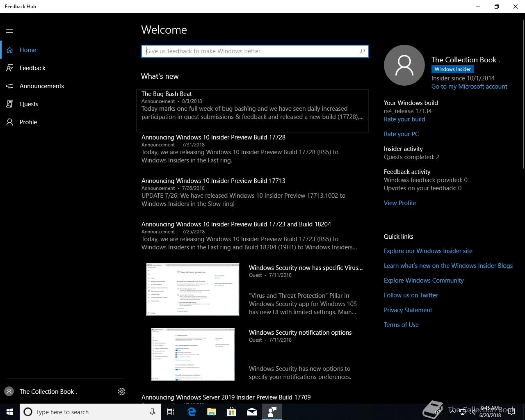Screen dimensions: 525x420
Task: Click the Announcements megaphone icon
Action: coord(10,86)
